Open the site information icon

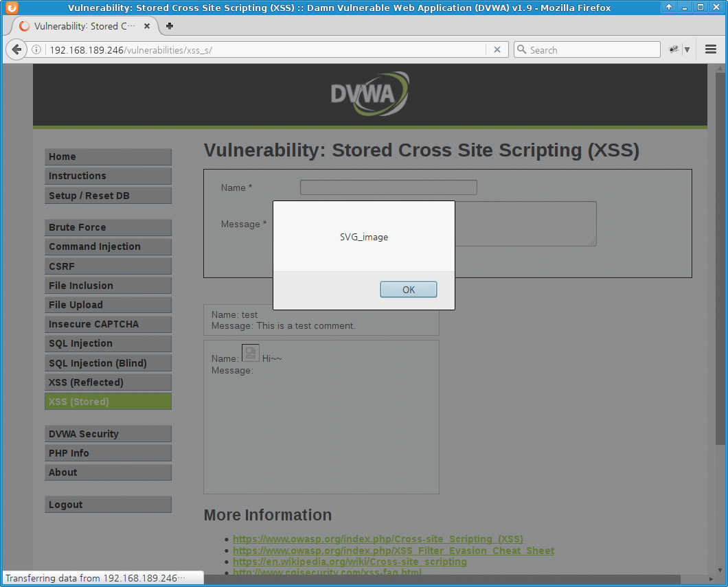click(x=36, y=49)
